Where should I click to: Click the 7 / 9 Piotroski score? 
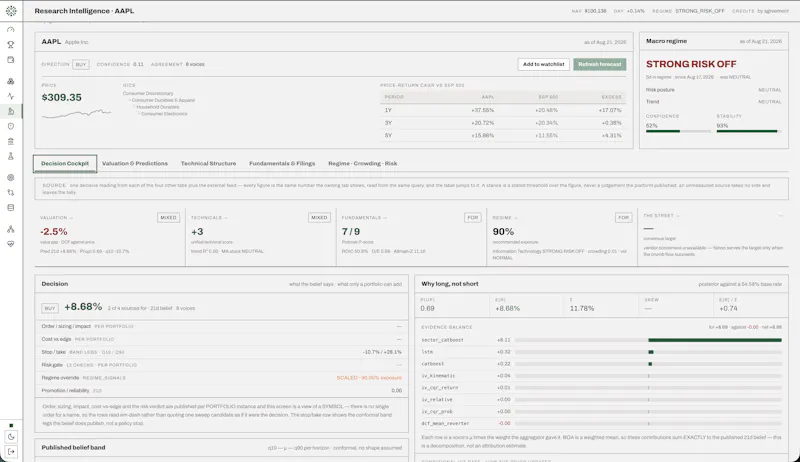pos(351,232)
